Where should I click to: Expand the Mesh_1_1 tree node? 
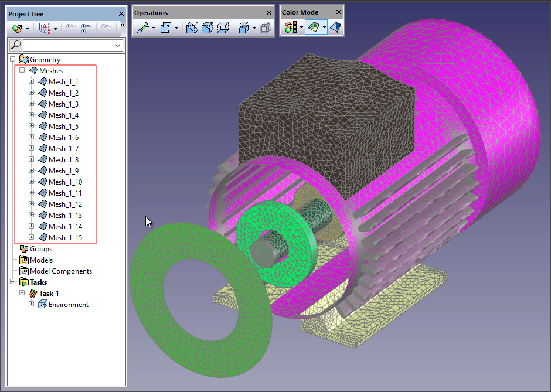coord(32,82)
